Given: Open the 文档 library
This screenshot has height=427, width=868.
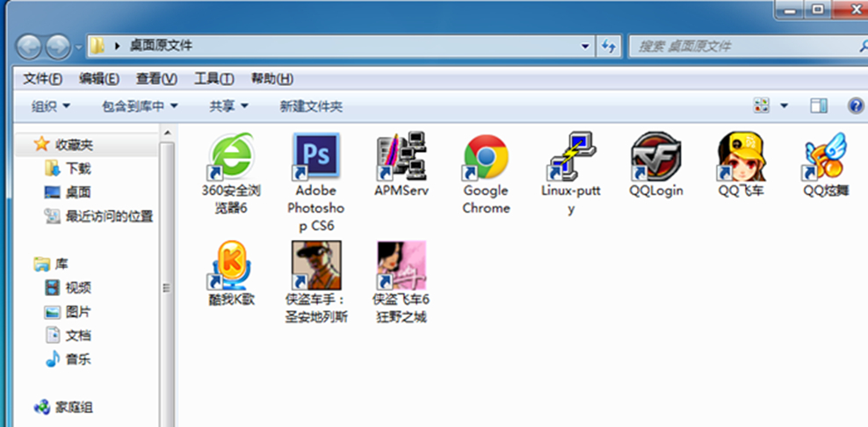Looking at the screenshot, I should (x=78, y=336).
